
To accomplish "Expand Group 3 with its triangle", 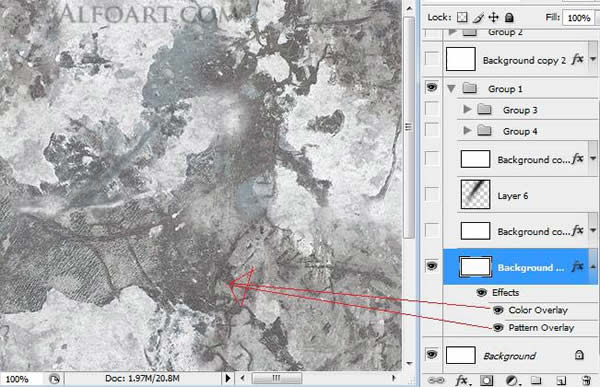I will (x=467, y=109).
